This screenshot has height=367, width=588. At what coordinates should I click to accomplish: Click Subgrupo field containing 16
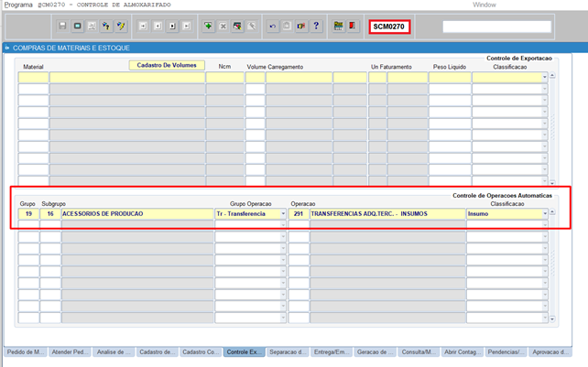pos(50,213)
